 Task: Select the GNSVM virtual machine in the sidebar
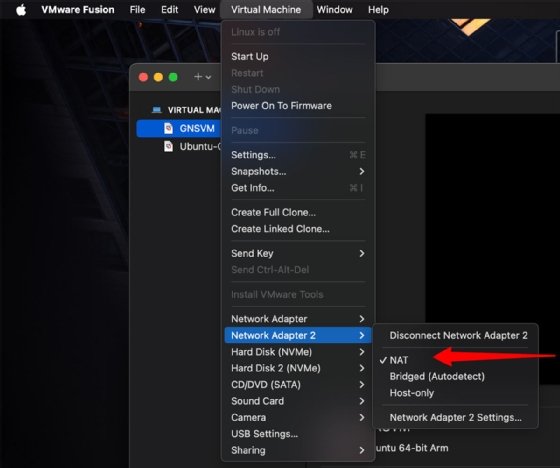point(179,129)
